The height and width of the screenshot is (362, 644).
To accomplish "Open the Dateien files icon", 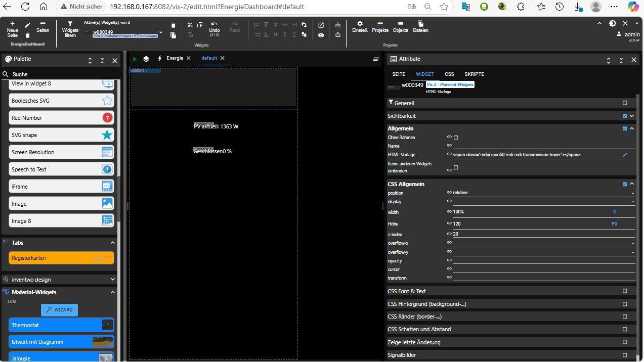I will click(420, 24).
